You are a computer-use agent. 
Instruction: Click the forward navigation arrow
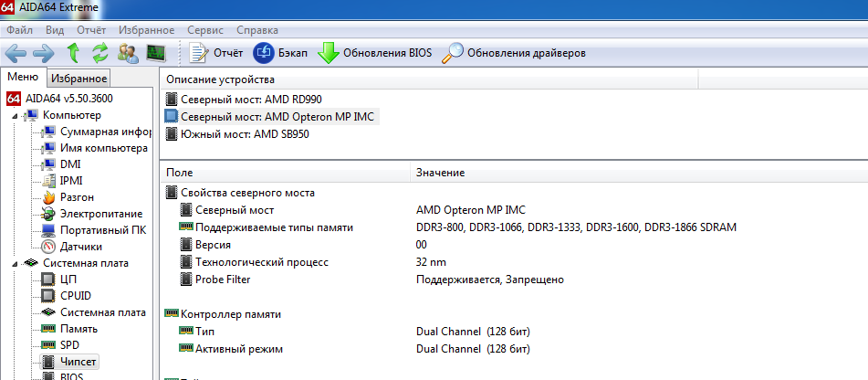(x=44, y=53)
